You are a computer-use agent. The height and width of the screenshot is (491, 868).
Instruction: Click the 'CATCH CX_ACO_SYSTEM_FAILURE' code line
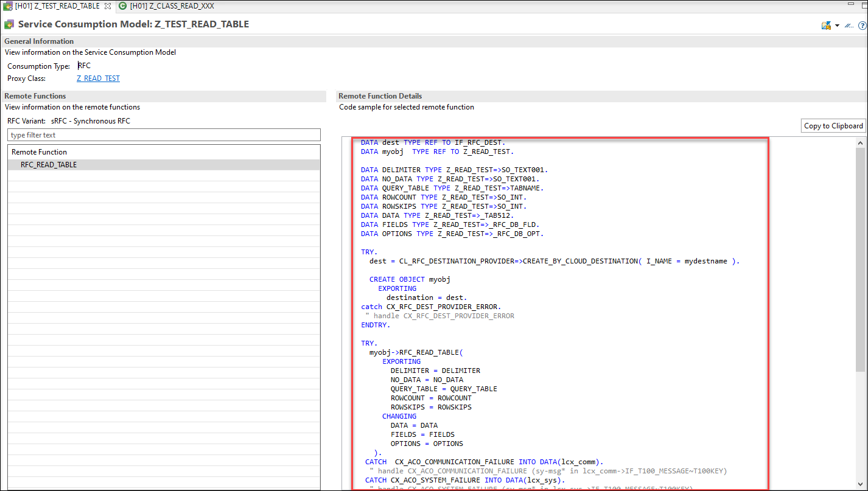(x=465, y=480)
